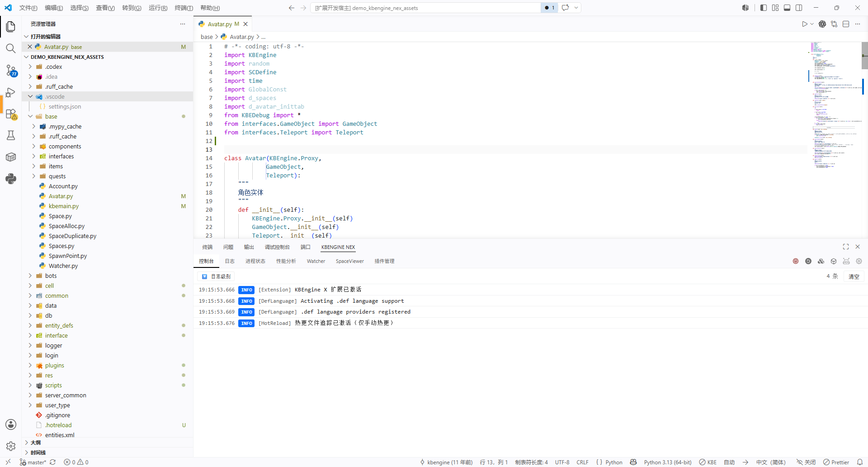Toggle the 日志级别 filter
This screenshot has width=868, height=467.
click(216, 276)
